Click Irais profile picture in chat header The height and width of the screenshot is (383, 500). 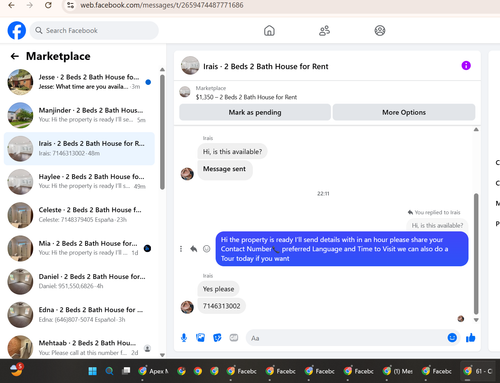(x=190, y=66)
